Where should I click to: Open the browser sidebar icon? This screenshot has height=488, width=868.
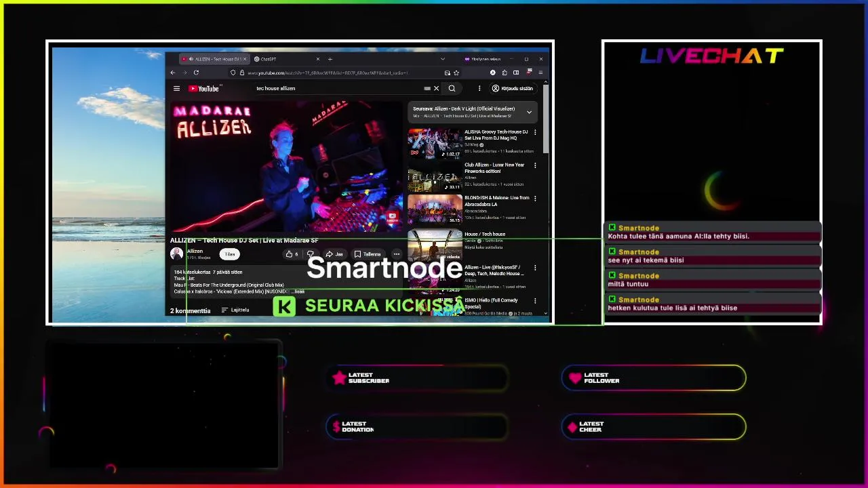[516, 73]
